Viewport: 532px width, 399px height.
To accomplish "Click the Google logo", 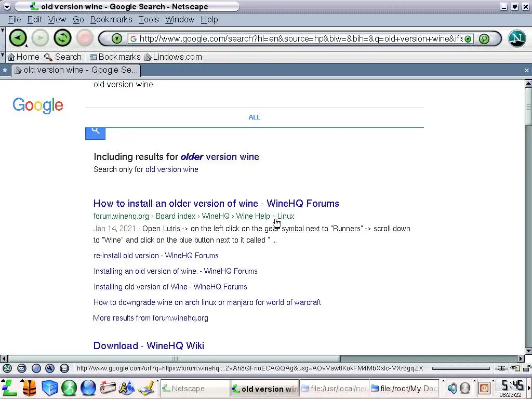I will pyautogui.click(x=37, y=105).
